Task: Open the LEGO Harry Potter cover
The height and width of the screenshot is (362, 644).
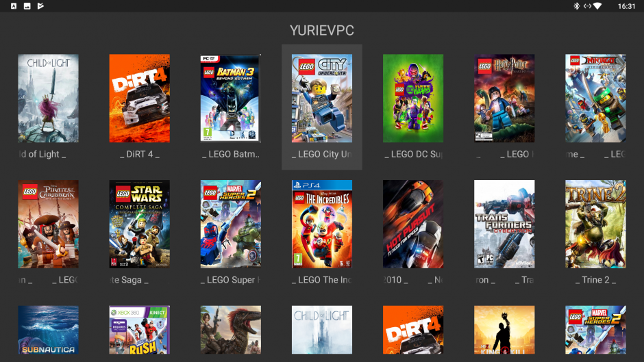Action: pos(504,99)
